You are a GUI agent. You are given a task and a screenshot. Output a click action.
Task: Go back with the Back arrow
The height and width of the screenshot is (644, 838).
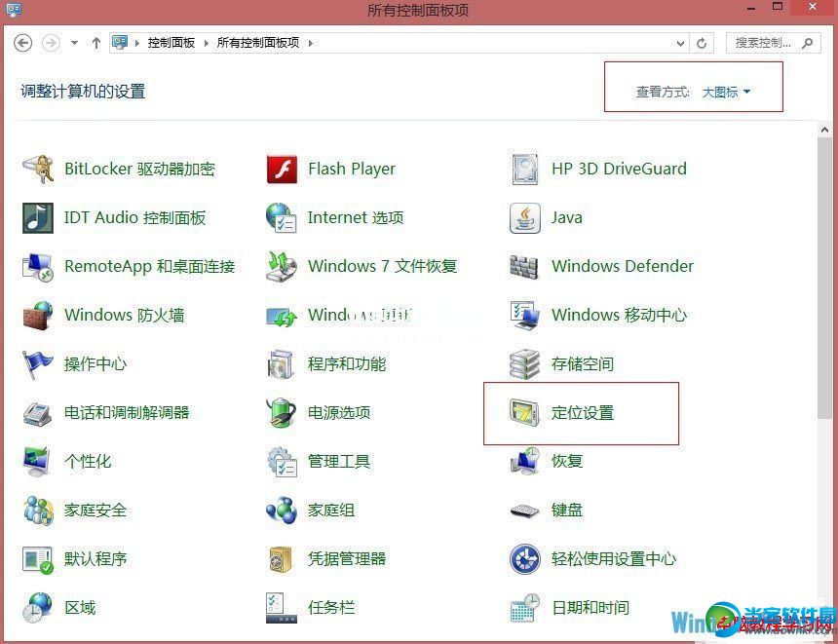[x=22, y=43]
